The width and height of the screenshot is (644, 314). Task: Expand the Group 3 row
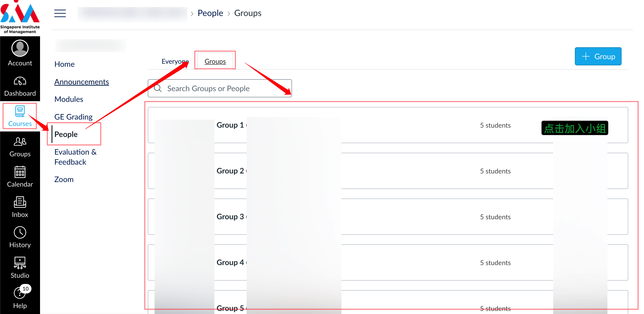pyautogui.click(x=388, y=217)
